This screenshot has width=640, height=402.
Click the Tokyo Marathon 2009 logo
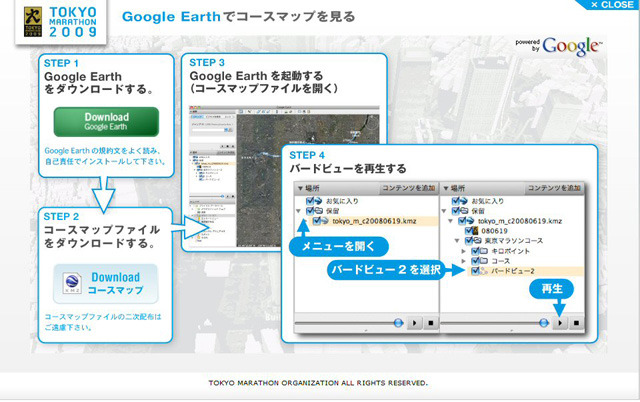tap(61, 22)
